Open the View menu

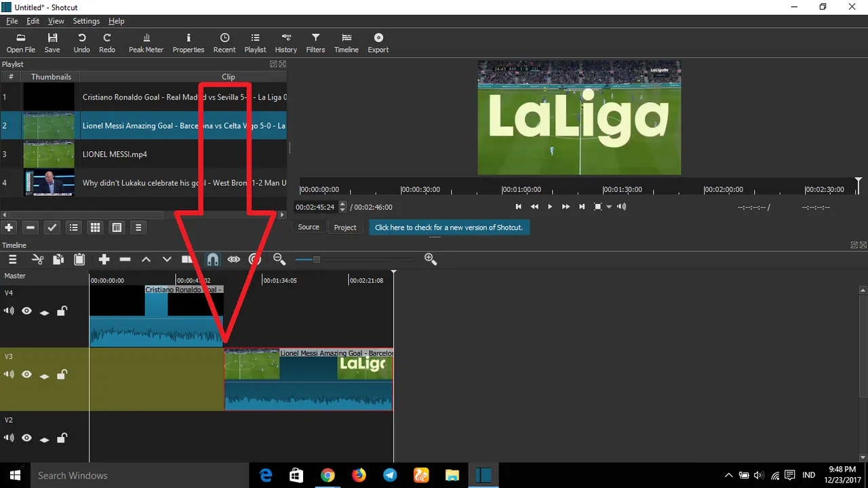coord(56,21)
